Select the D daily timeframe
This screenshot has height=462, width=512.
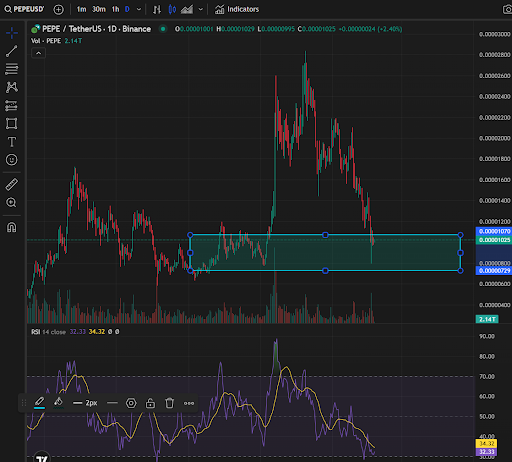127,9
